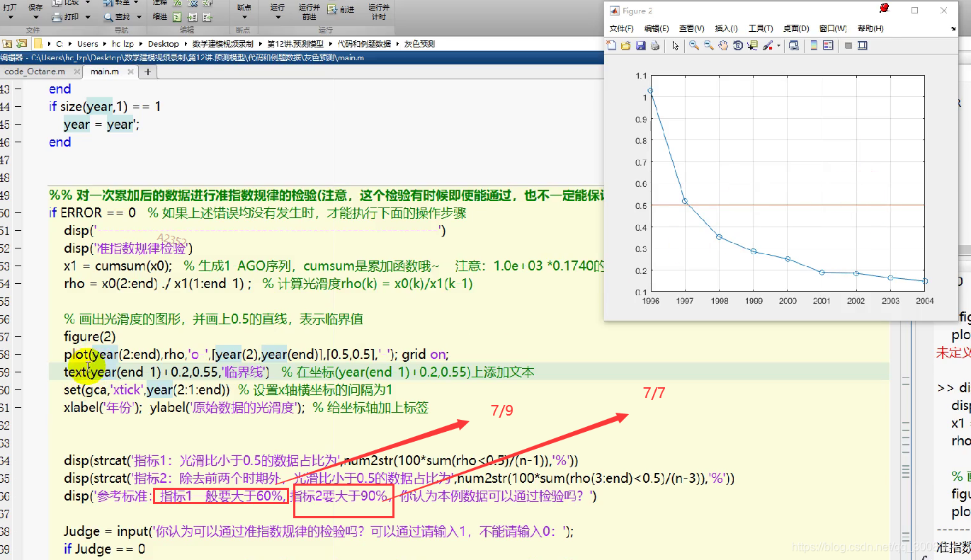
Task: Print figure with the printer icon
Action: coord(655,46)
